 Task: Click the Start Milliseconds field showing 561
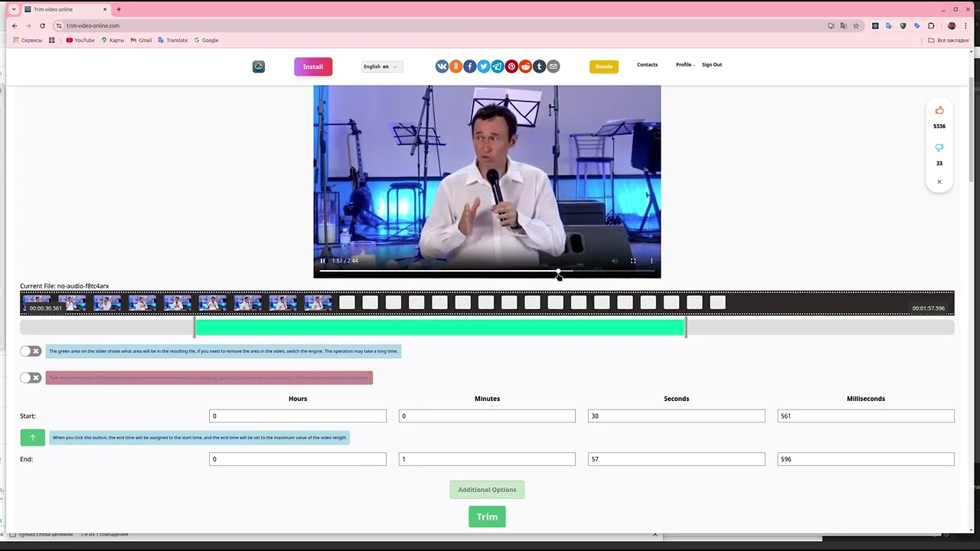[866, 416]
